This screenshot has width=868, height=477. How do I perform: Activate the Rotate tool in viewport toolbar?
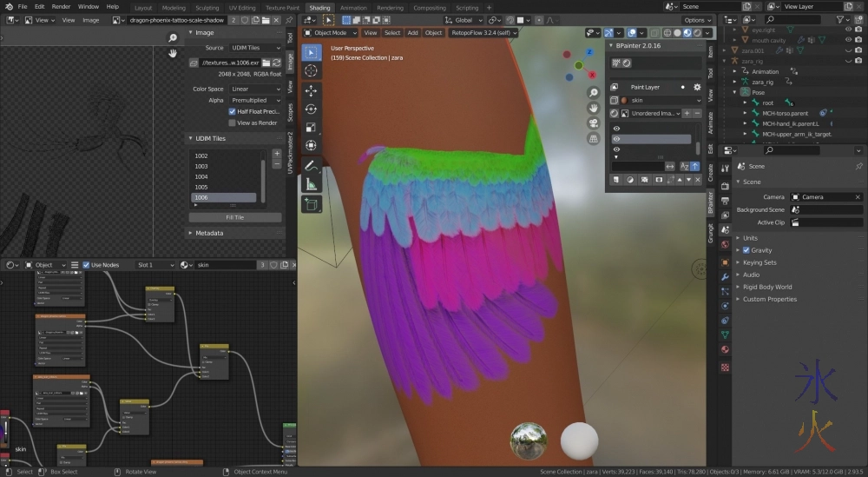[312, 109]
